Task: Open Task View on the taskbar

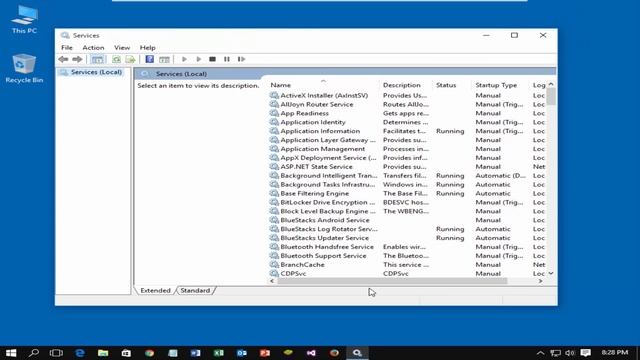Action: pyautogui.click(x=56, y=353)
